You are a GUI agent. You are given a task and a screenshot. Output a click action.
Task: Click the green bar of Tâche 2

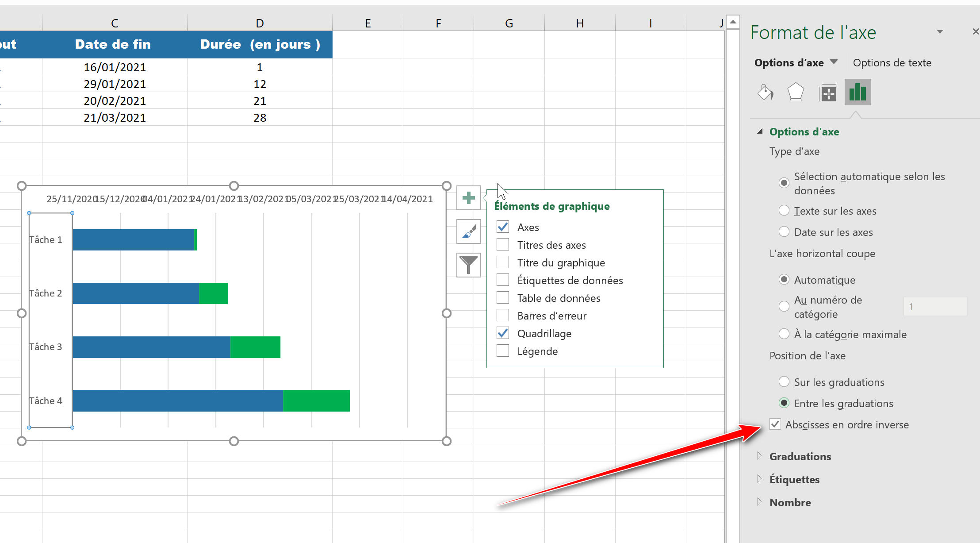click(213, 293)
